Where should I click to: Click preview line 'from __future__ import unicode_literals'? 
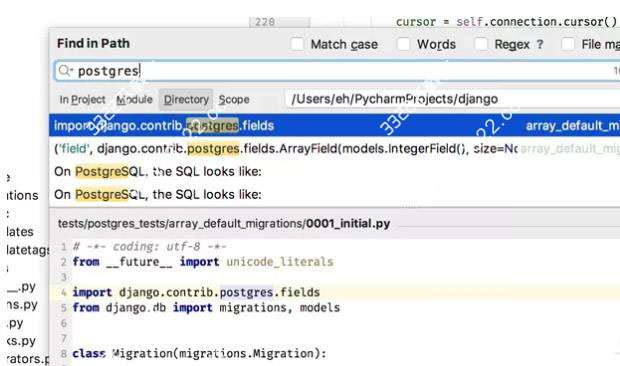point(203,262)
